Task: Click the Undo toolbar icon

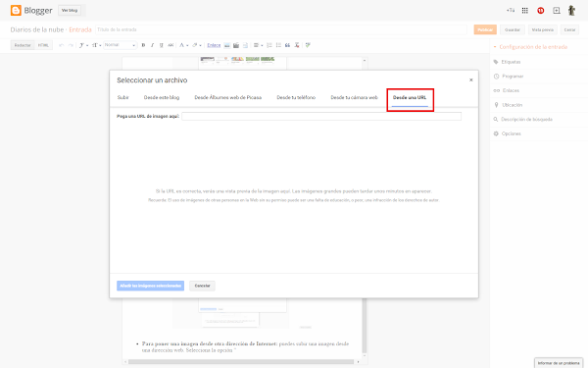Action: click(62, 45)
